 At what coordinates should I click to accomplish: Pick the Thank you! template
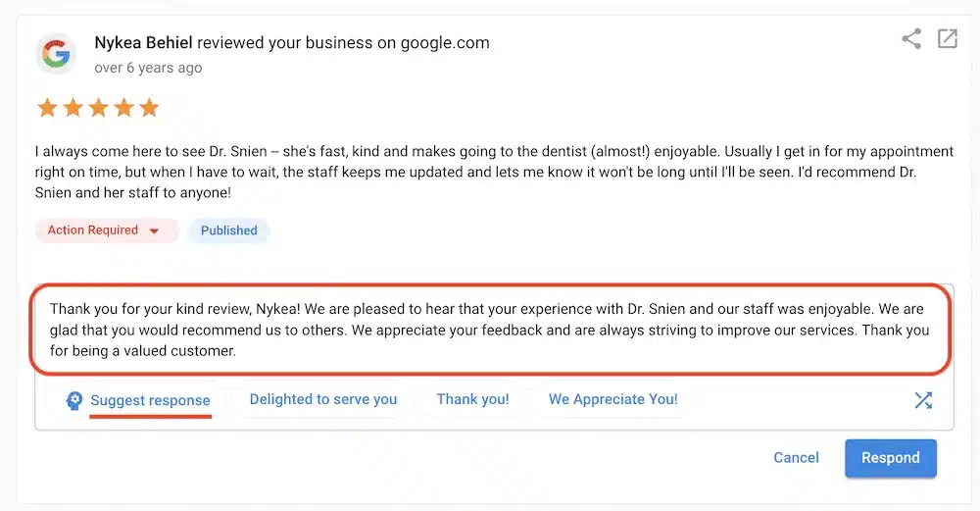click(x=472, y=399)
